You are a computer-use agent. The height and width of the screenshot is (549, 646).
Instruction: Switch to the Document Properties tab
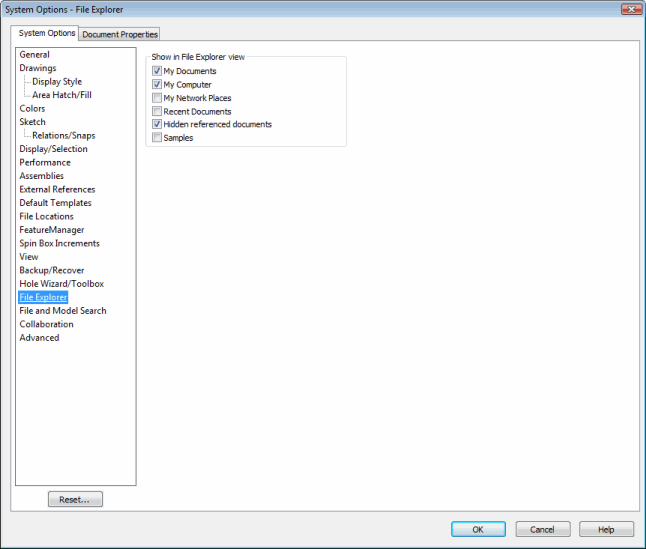tap(120, 34)
